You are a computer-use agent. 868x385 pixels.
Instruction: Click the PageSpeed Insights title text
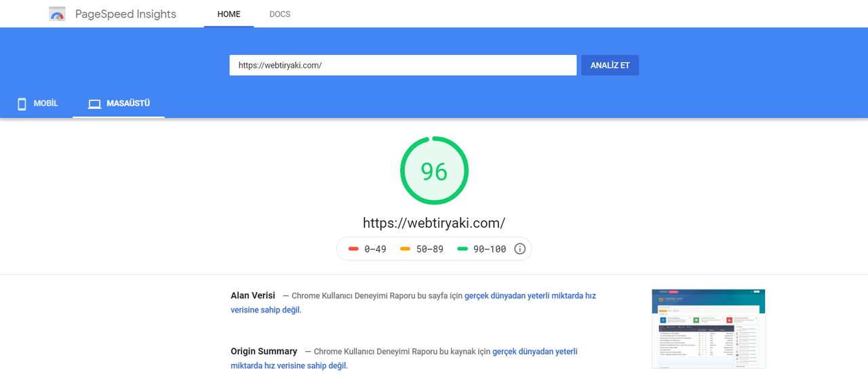click(125, 14)
